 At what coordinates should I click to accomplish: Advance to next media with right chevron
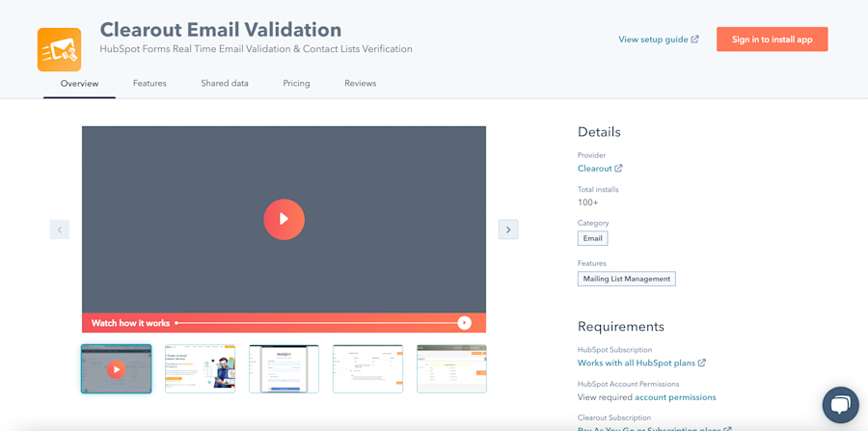pos(508,229)
